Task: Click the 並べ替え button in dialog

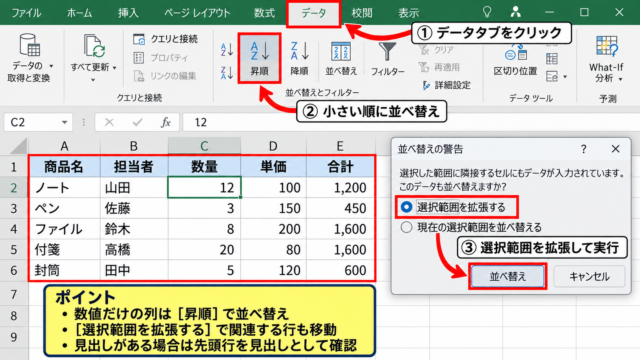Action: point(507,276)
